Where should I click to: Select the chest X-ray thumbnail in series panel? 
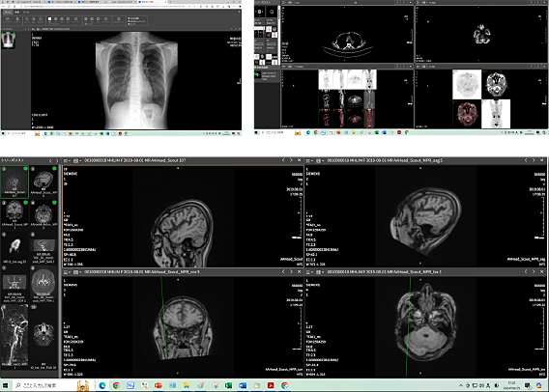pyautogui.click(x=8, y=40)
